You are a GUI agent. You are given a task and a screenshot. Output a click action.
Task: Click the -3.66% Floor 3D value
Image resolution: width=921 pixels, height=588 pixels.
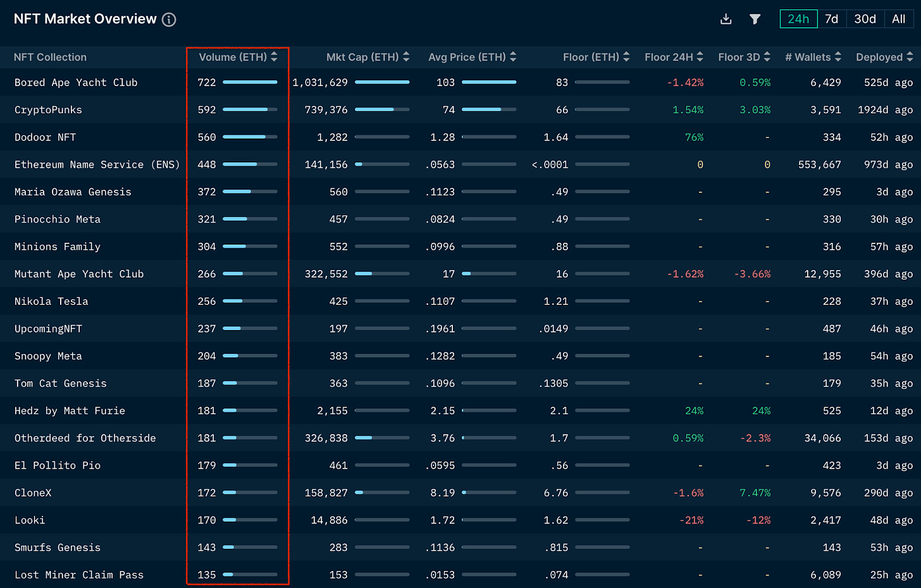click(x=753, y=274)
